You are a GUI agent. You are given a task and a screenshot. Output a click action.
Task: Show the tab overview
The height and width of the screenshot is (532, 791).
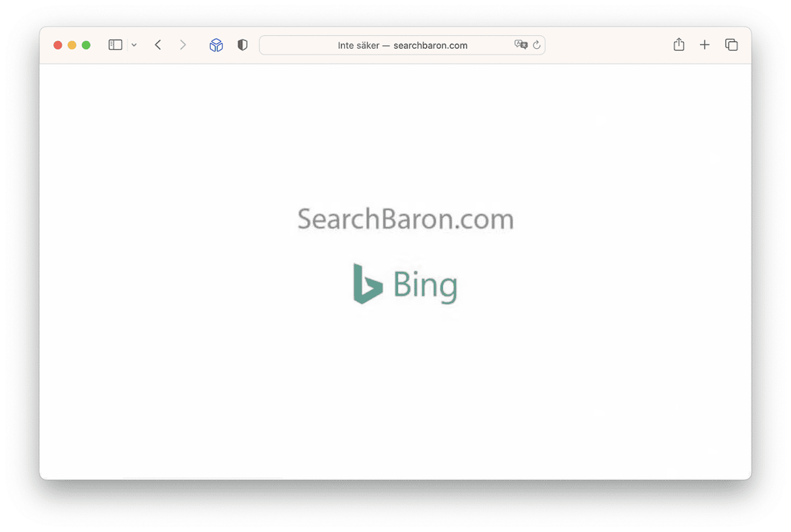[x=731, y=45]
